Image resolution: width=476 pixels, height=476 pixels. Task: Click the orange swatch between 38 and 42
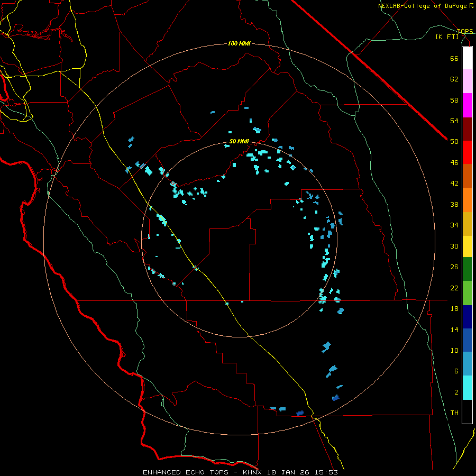click(x=467, y=200)
